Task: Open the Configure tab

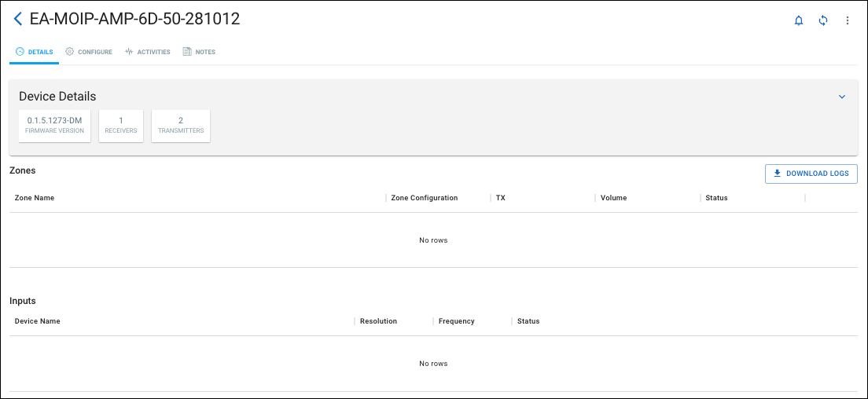Action: pos(89,52)
